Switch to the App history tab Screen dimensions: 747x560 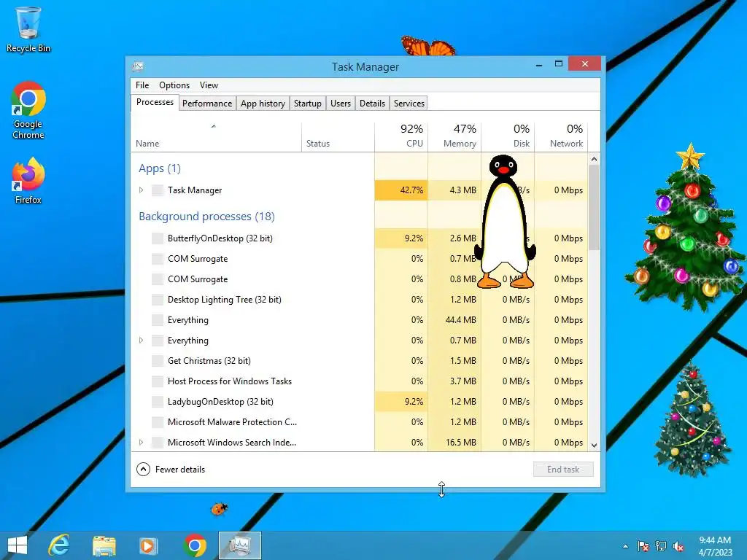pos(263,104)
